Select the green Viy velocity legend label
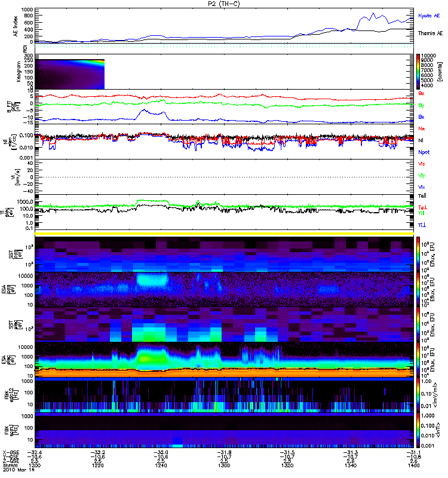This screenshot has width=448, height=478. click(x=422, y=176)
